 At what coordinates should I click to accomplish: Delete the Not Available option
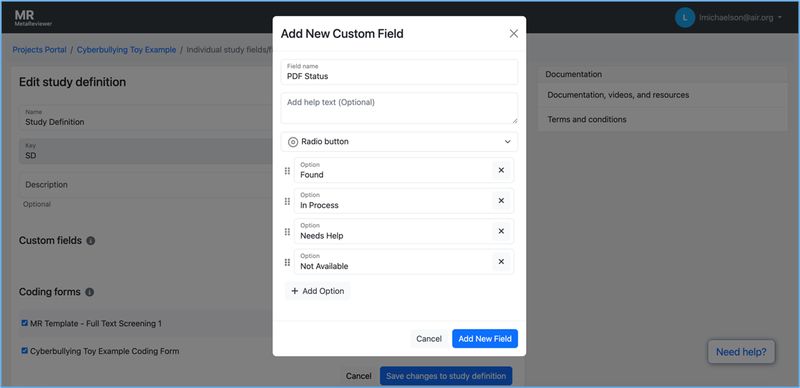(x=501, y=261)
